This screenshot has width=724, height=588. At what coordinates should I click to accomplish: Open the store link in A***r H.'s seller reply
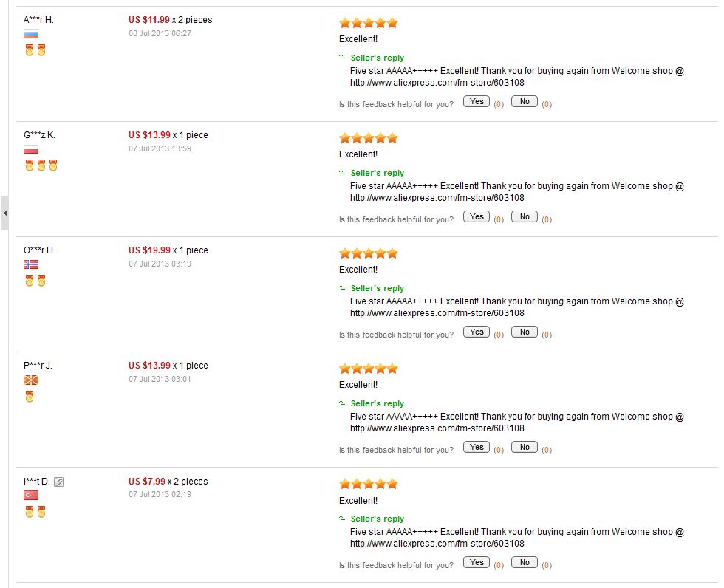coord(437,83)
